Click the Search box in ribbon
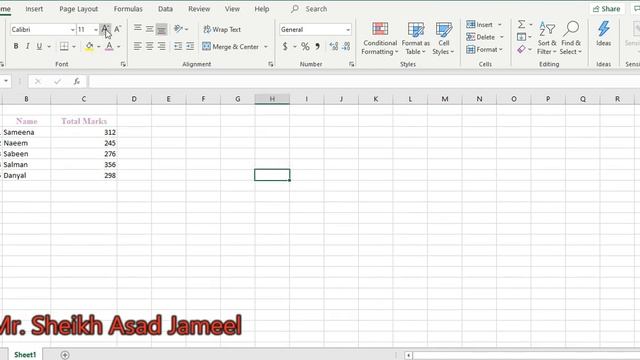Screen dimensions: 640x360 click(316, 9)
